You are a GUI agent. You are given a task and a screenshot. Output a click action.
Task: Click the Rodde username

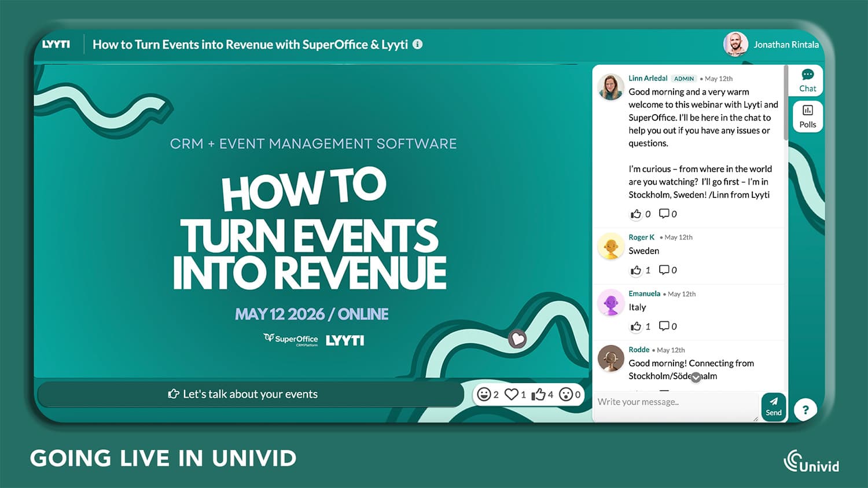tap(639, 350)
